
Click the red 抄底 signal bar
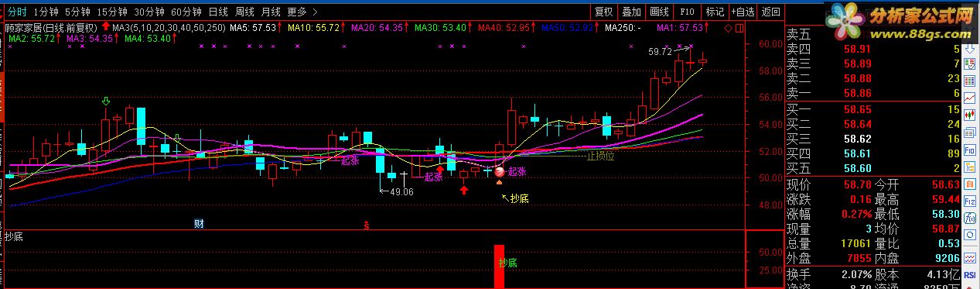(x=500, y=267)
